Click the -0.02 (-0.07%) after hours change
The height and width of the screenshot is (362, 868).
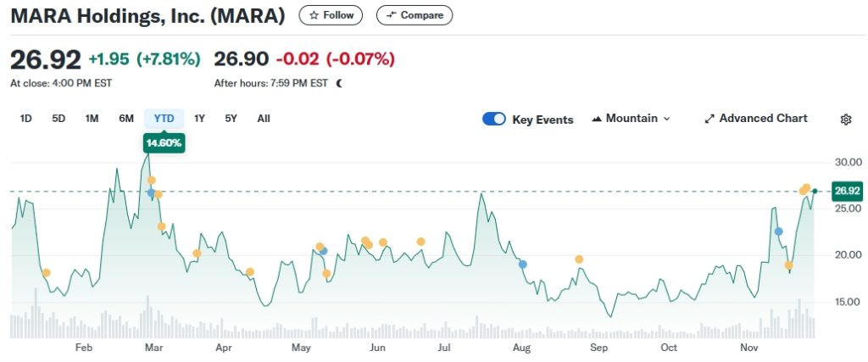click(336, 58)
